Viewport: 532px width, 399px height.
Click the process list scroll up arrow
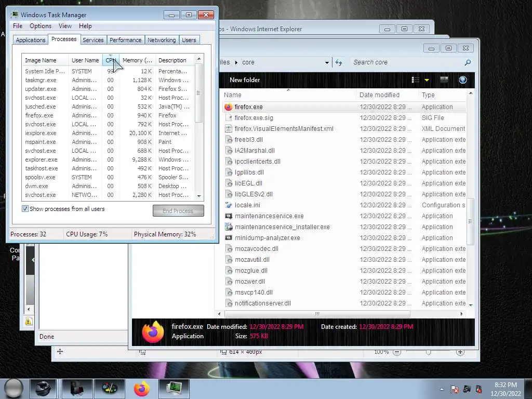(199, 59)
